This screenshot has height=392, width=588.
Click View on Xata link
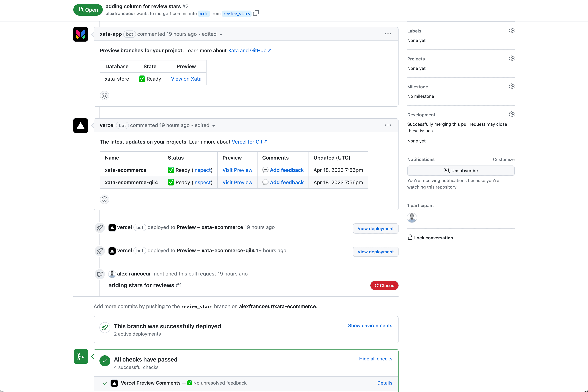[x=186, y=79]
